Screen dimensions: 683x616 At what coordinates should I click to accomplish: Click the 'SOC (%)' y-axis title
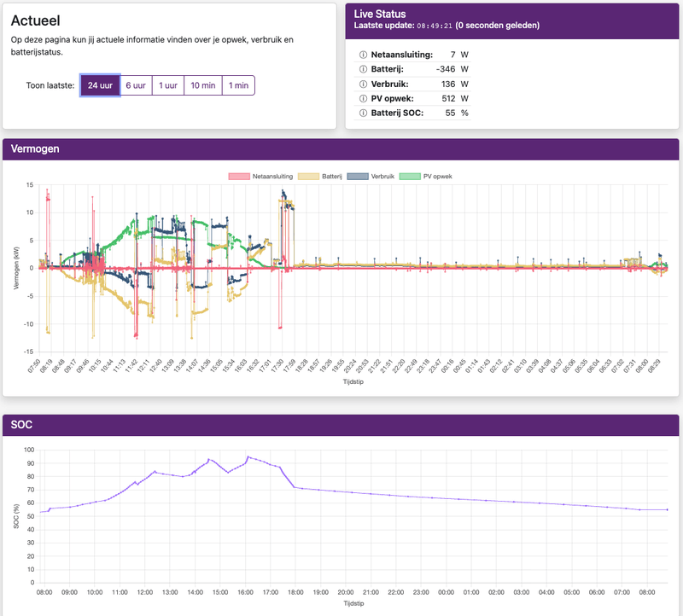point(16,516)
